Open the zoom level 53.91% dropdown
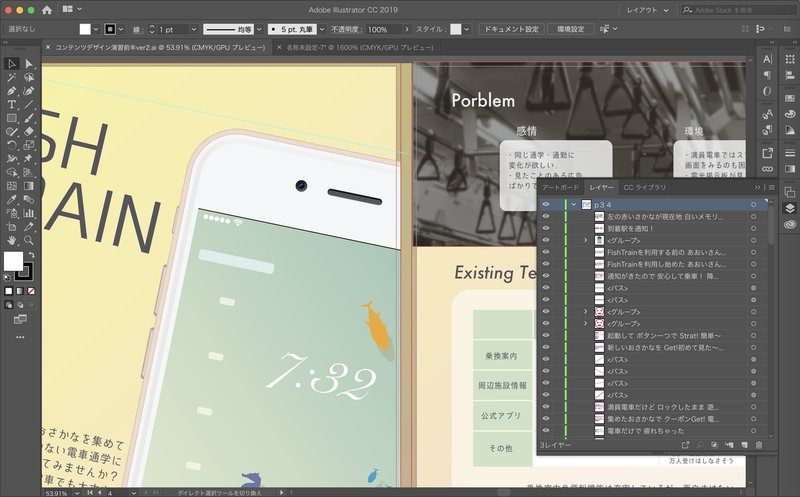This screenshot has width=800, height=497. 77,493
